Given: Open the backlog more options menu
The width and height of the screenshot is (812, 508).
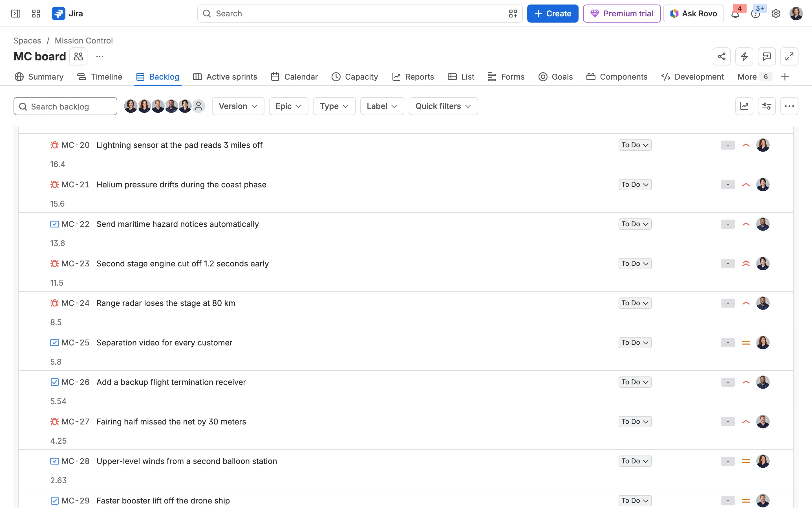Looking at the screenshot, I should pos(789,106).
